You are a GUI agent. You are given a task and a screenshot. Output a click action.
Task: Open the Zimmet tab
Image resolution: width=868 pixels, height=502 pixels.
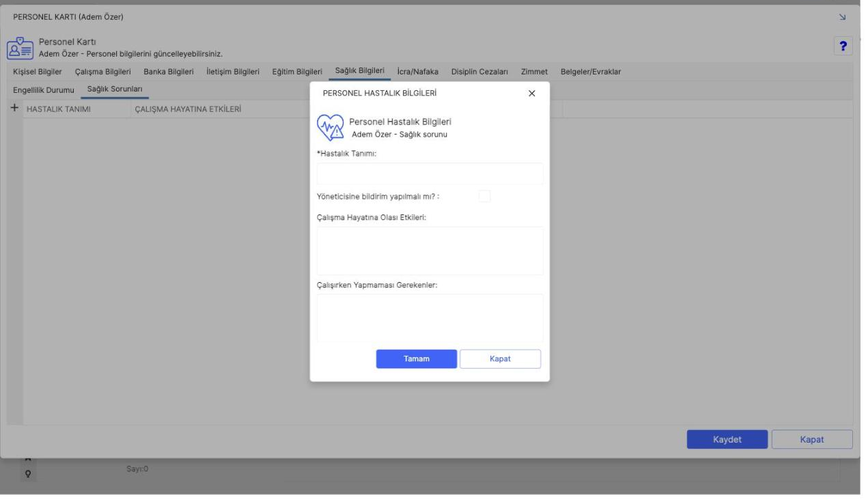[x=534, y=72]
